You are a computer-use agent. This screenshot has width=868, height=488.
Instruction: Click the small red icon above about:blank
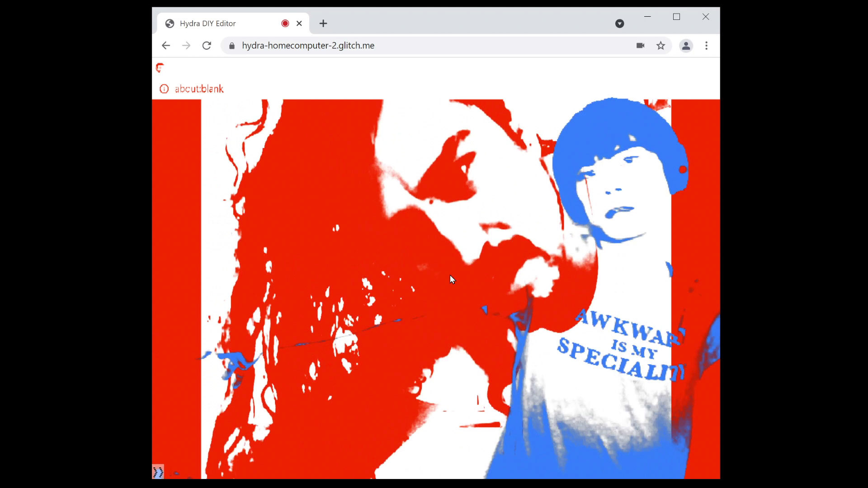click(160, 68)
